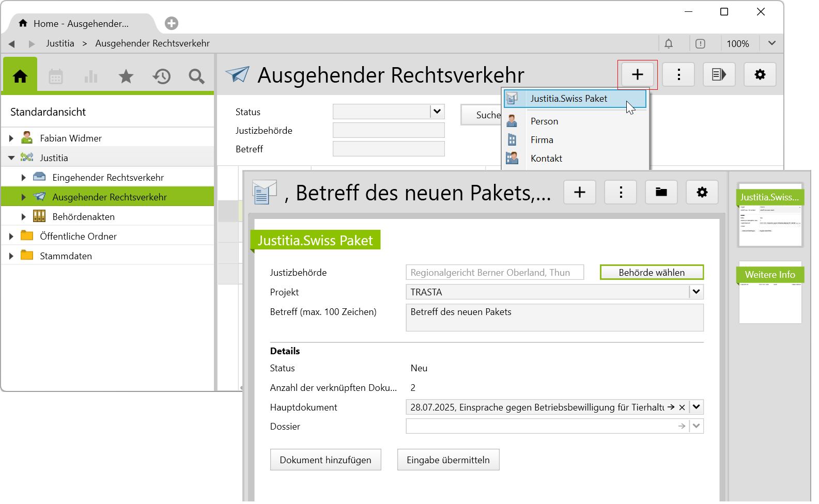Click Dokument hinzufügen button
The image size is (819, 504).
(326, 460)
